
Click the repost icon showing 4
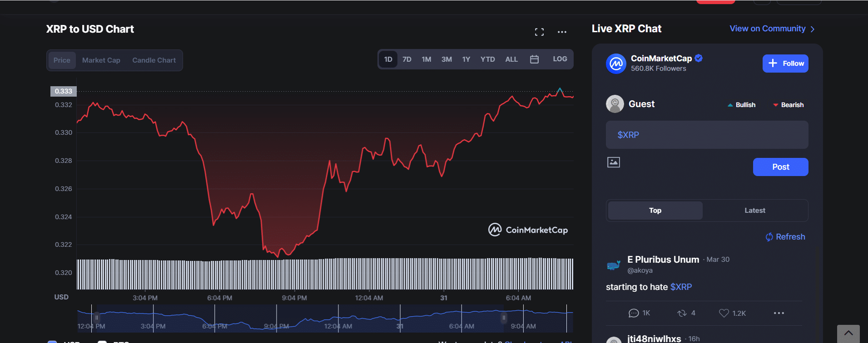coord(682,313)
